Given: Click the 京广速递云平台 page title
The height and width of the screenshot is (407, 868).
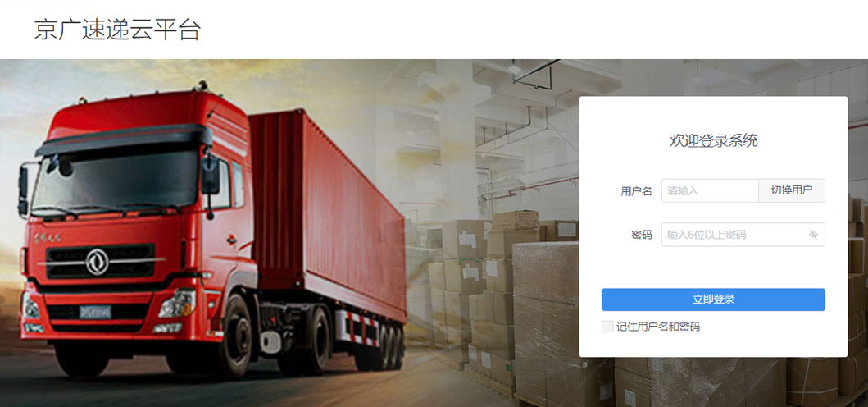Looking at the screenshot, I should [117, 30].
